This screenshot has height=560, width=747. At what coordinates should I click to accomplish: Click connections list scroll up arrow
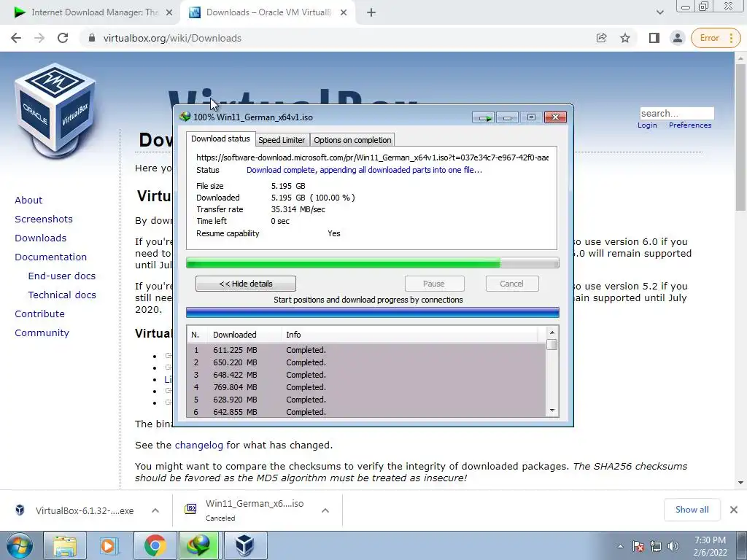[x=552, y=332]
